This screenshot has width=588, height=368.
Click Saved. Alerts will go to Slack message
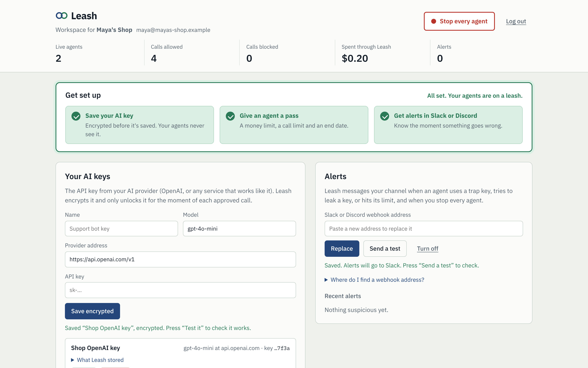pos(402,265)
